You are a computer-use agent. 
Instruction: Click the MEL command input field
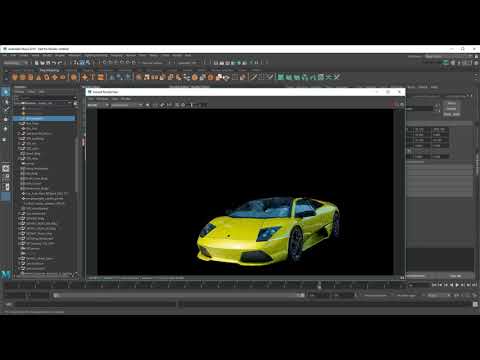95,304
